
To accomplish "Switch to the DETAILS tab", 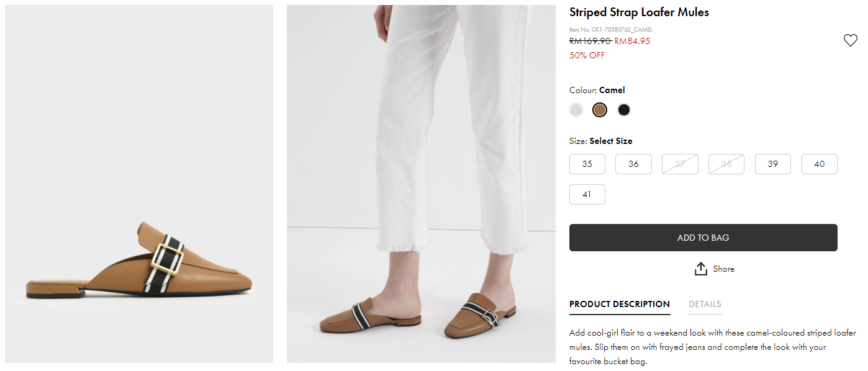I will click(705, 304).
